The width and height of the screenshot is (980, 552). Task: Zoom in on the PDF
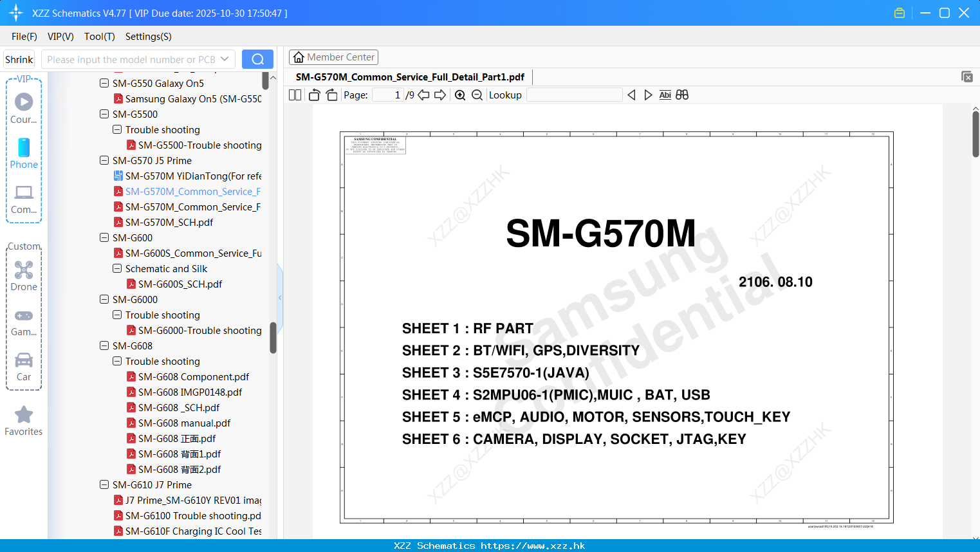(x=460, y=95)
